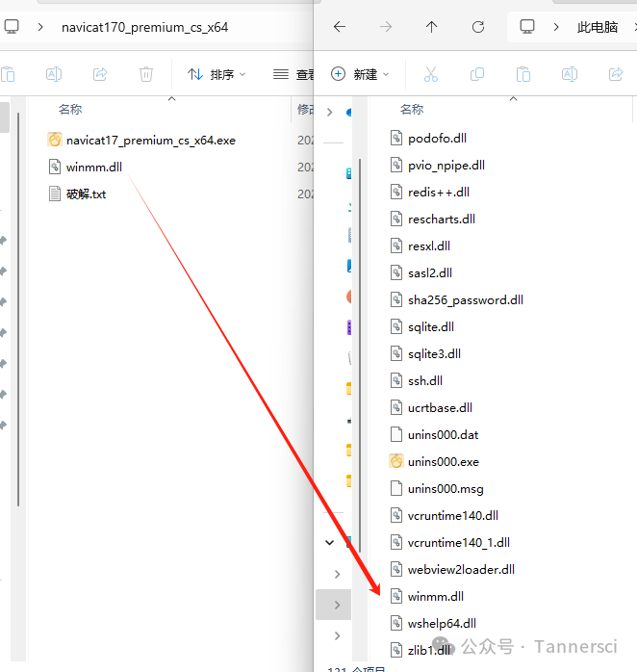Click breadcrumb chevron before 此电脑
Viewport: 637px width, 672px height.
coord(556,27)
